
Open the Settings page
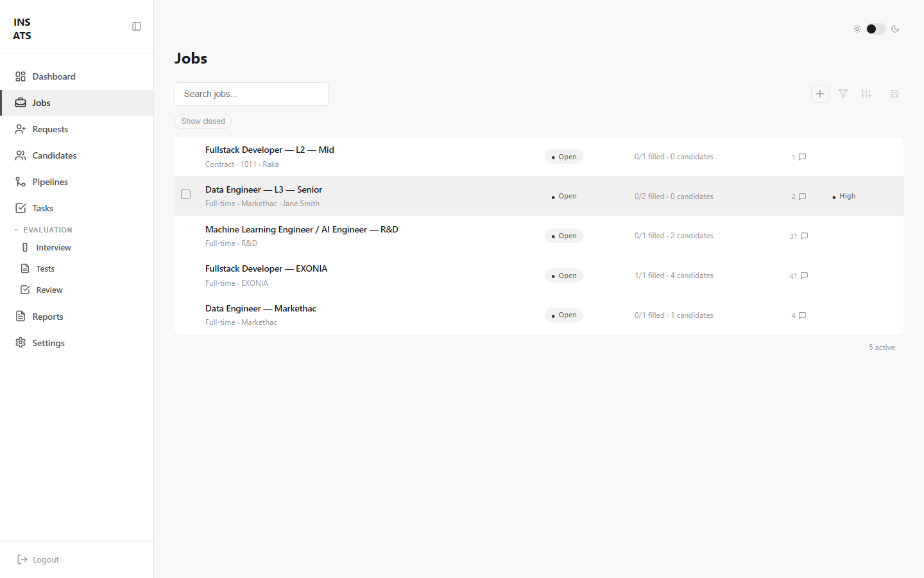tap(77, 343)
